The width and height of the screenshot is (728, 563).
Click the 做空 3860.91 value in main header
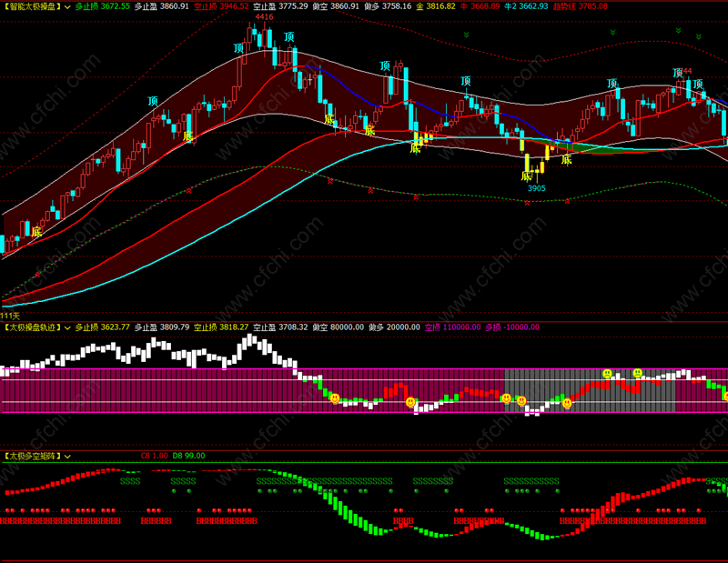[336, 6]
